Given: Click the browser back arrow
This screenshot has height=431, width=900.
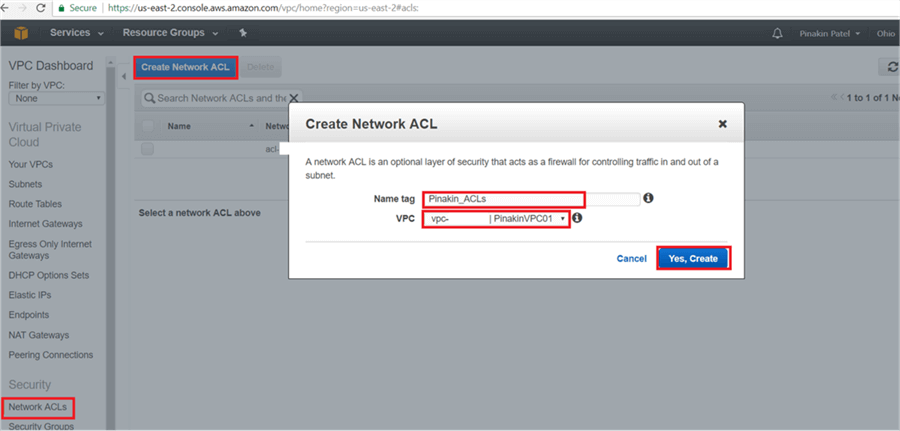Looking at the screenshot, I should click(x=5, y=8).
